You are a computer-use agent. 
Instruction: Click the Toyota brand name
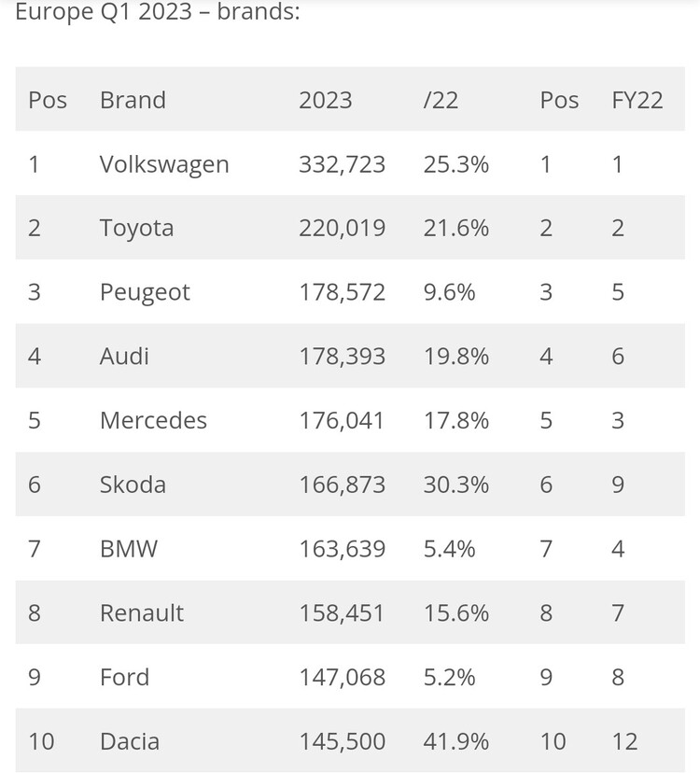pos(136,229)
